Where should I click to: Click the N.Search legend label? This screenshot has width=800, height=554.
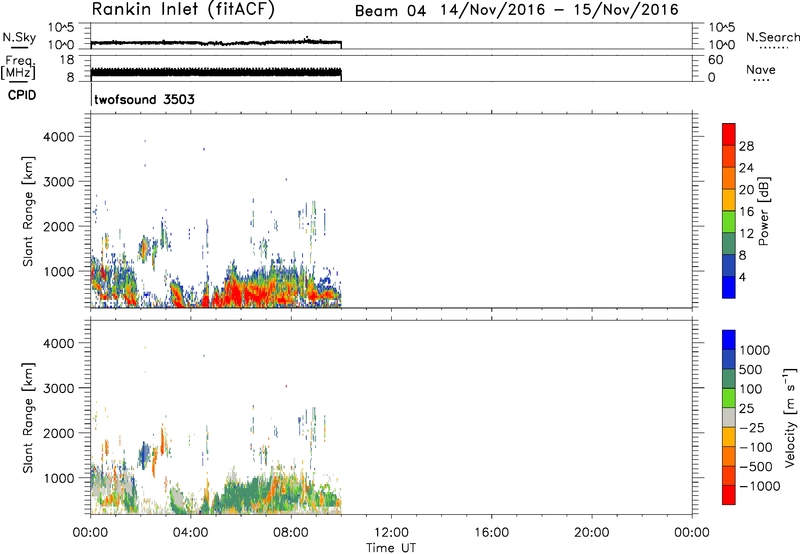(x=772, y=37)
